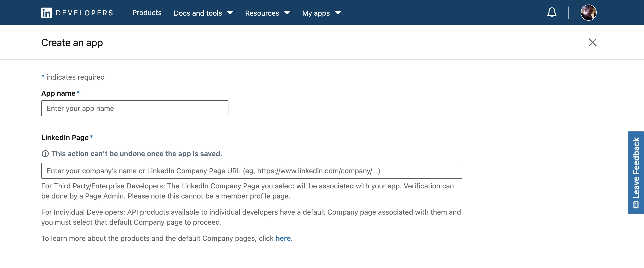The width and height of the screenshot is (644, 268).
Task: Expand the Resources menu
Action: pyautogui.click(x=268, y=13)
